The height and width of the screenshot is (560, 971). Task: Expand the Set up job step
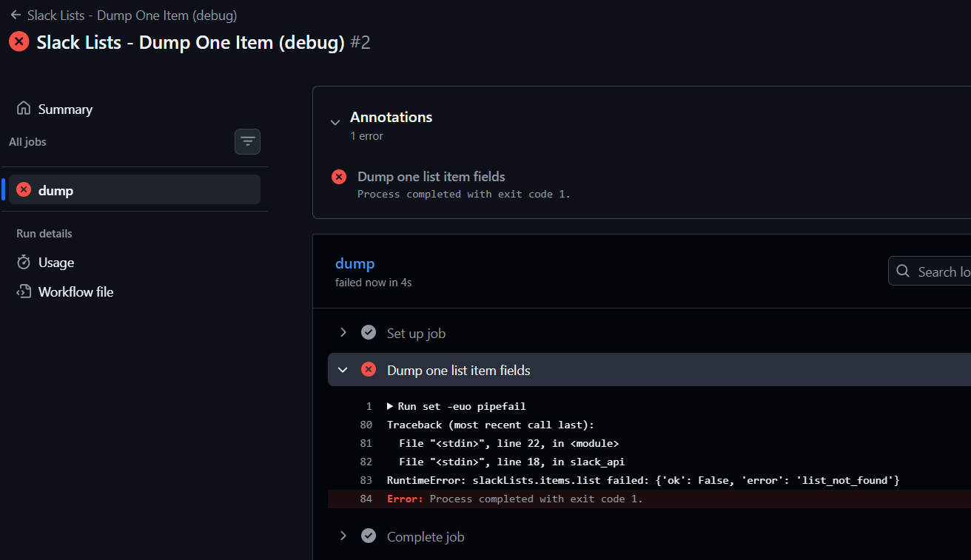click(343, 333)
